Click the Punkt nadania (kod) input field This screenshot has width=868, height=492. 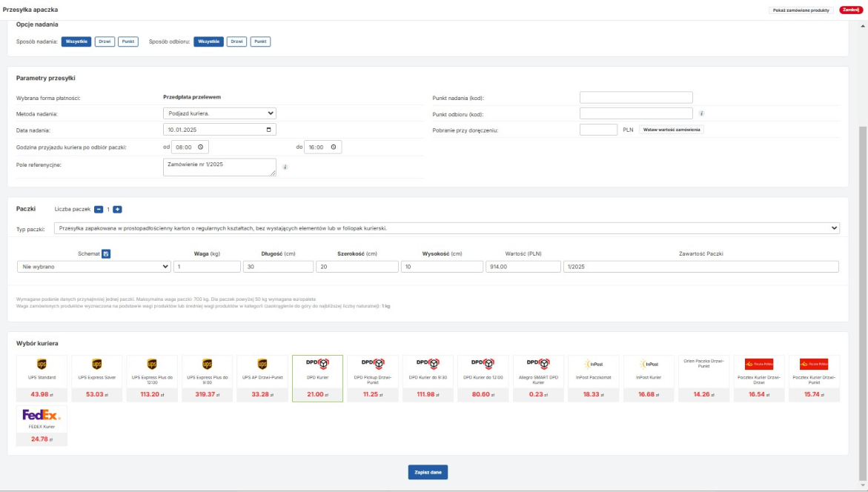point(635,98)
